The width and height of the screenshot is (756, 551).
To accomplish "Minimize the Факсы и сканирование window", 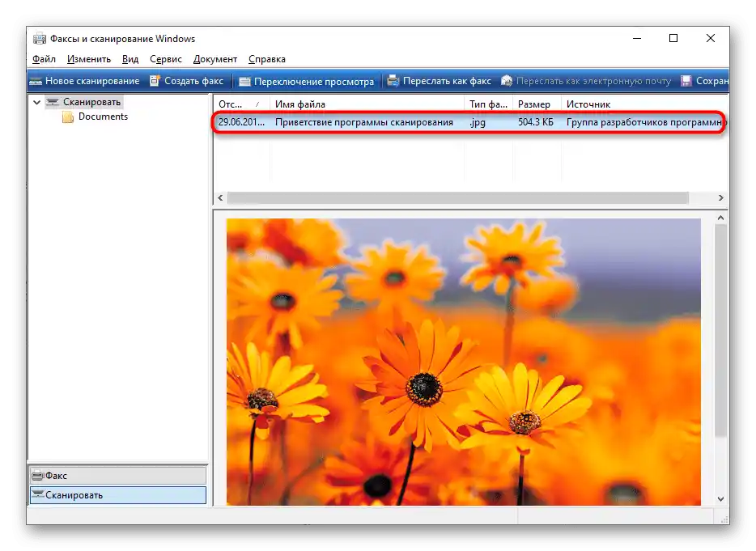I will [637, 39].
